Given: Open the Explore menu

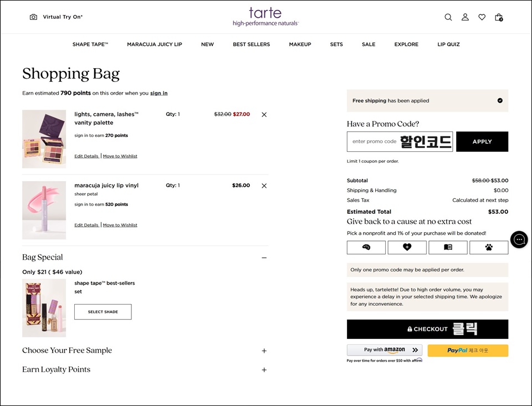Looking at the screenshot, I should (x=406, y=44).
